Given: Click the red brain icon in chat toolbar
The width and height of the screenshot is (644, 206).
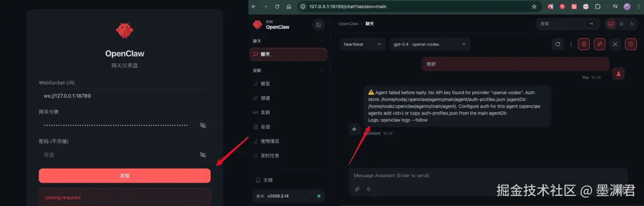Looking at the screenshot, I should [584, 44].
